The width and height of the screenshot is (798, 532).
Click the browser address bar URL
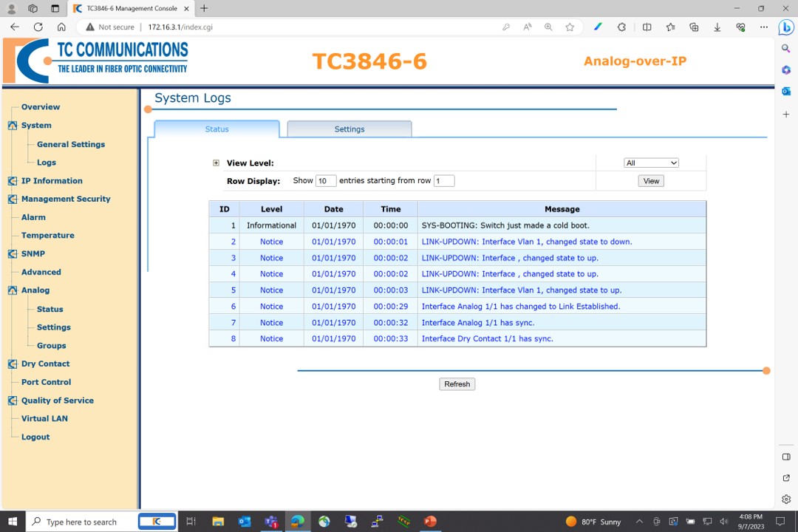point(180,27)
